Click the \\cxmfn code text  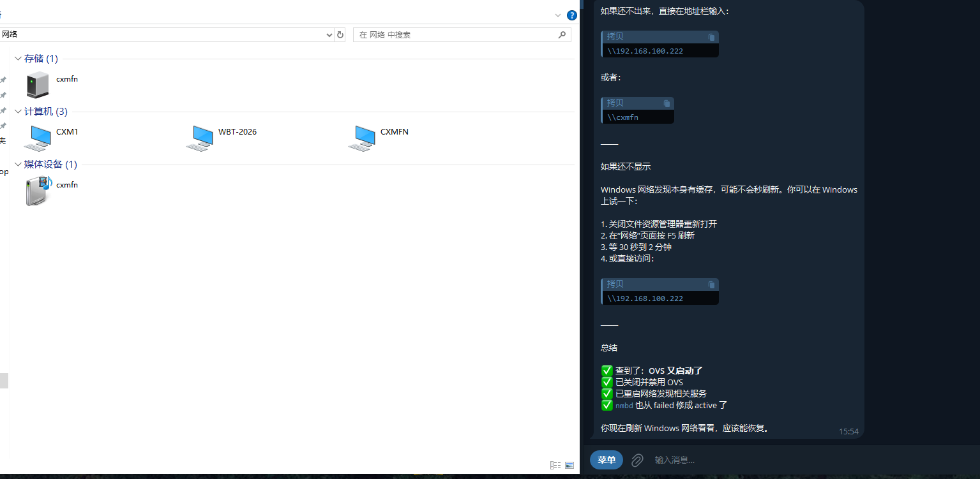pyautogui.click(x=622, y=117)
